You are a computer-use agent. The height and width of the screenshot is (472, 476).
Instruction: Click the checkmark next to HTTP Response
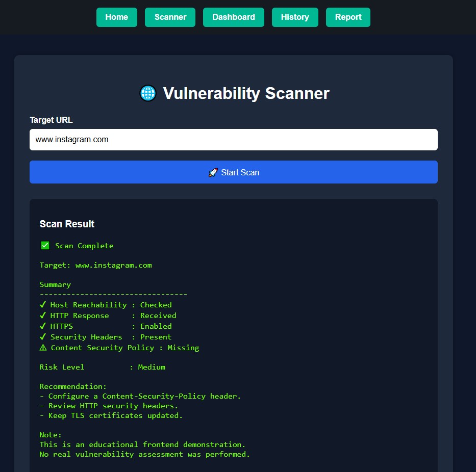[x=43, y=316]
